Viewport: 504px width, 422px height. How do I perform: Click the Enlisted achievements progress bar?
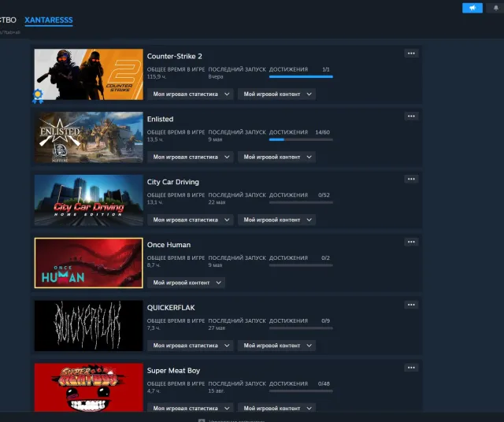pyautogui.click(x=301, y=140)
